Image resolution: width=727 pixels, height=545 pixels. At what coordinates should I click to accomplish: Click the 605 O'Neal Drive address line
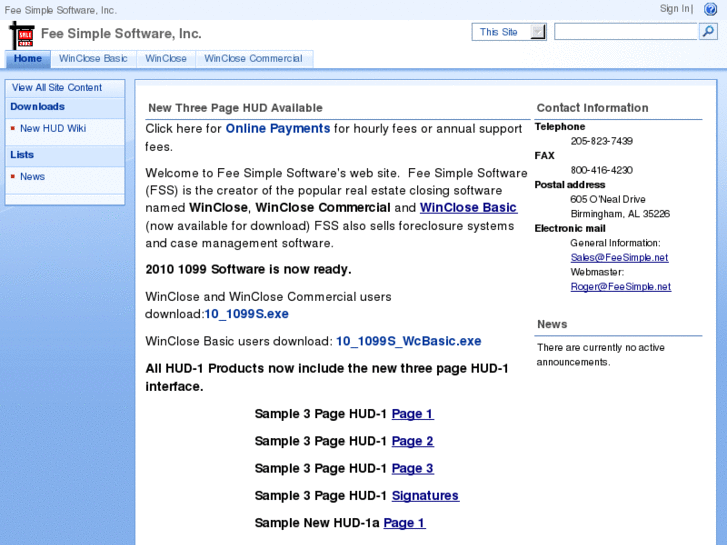pyautogui.click(x=607, y=199)
